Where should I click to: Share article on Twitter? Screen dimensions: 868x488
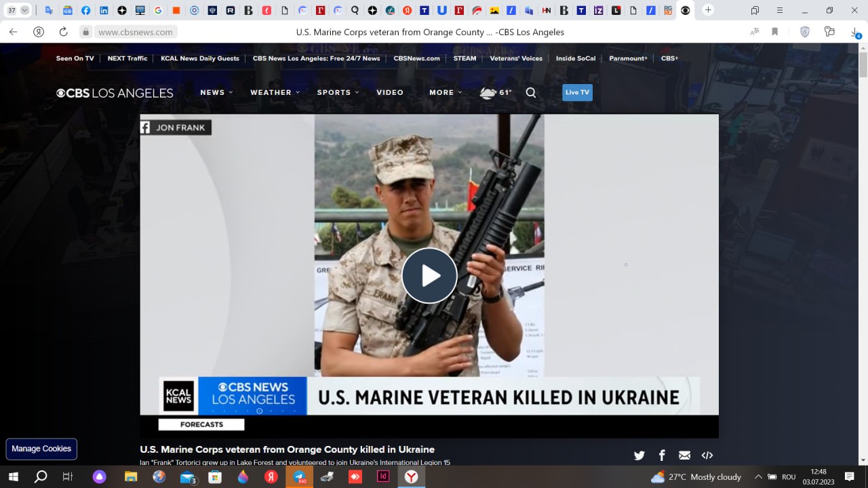639,455
